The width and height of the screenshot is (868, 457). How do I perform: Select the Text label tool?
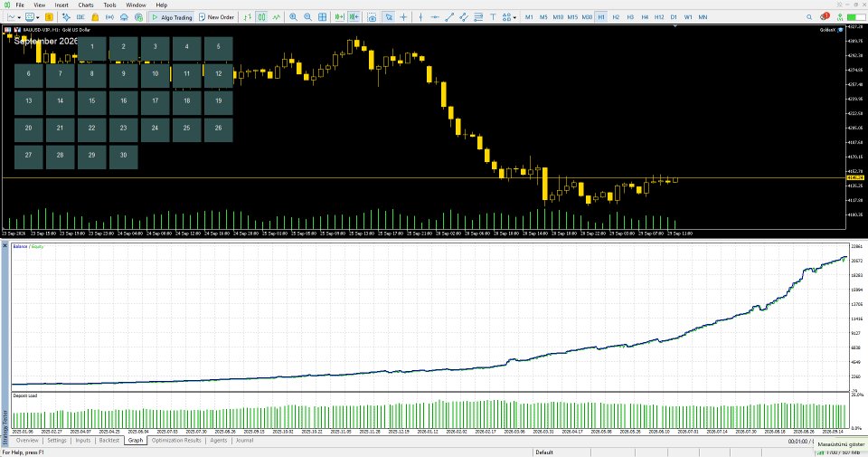493,17
